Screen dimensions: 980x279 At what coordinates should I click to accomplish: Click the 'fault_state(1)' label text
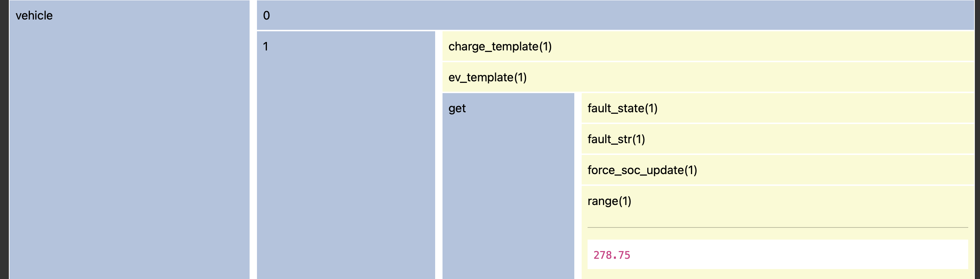623,108
